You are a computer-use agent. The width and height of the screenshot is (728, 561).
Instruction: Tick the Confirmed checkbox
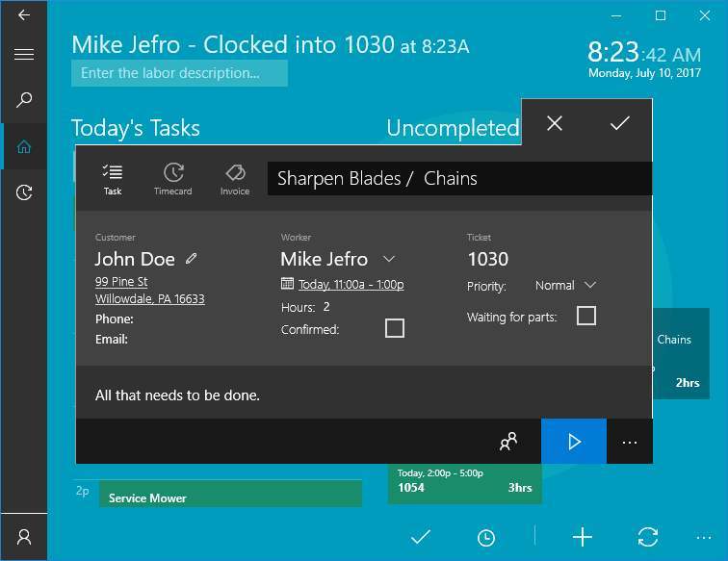coord(394,329)
